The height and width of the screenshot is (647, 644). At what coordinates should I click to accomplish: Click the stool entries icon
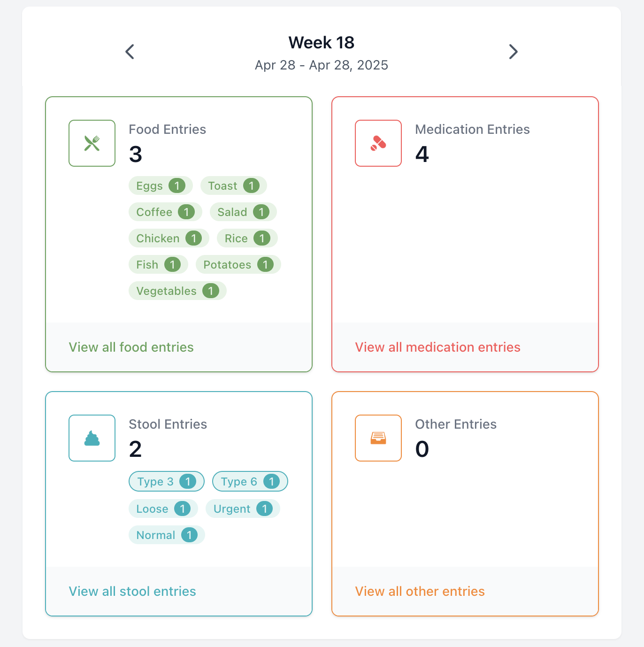click(92, 438)
